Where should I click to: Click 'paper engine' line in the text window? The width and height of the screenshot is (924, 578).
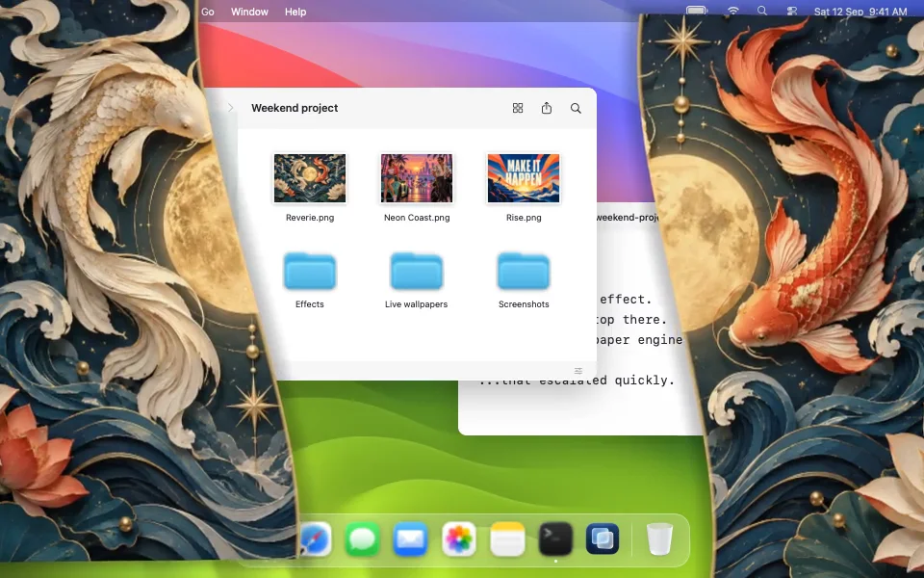pyautogui.click(x=639, y=340)
